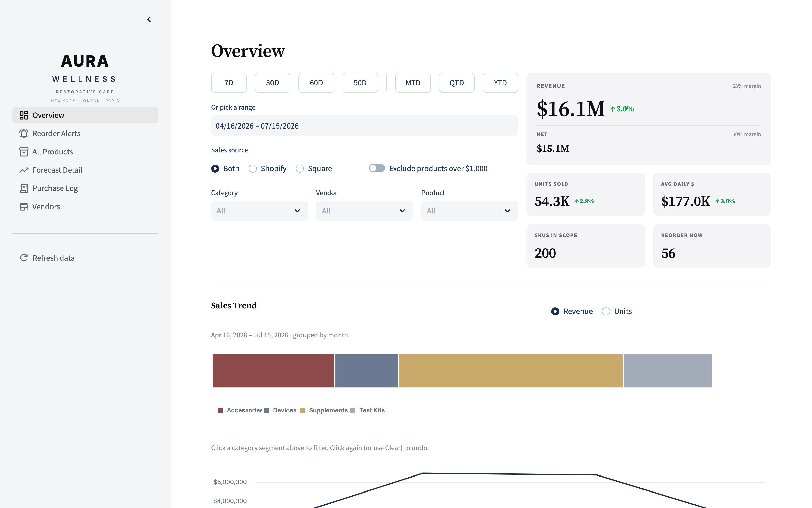Select the MTD period button
The height and width of the screenshot is (508, 812).
pyautogui.click(x=413, y=83)
